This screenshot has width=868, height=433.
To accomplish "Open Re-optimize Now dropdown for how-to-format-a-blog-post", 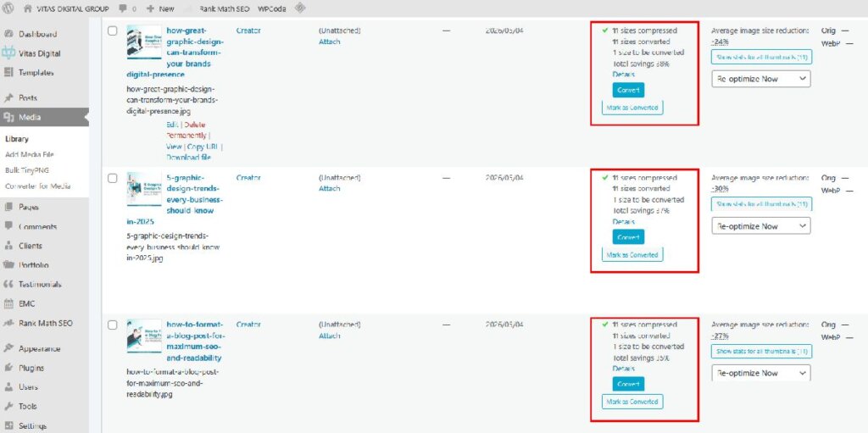I will click(x=761, y=373).
